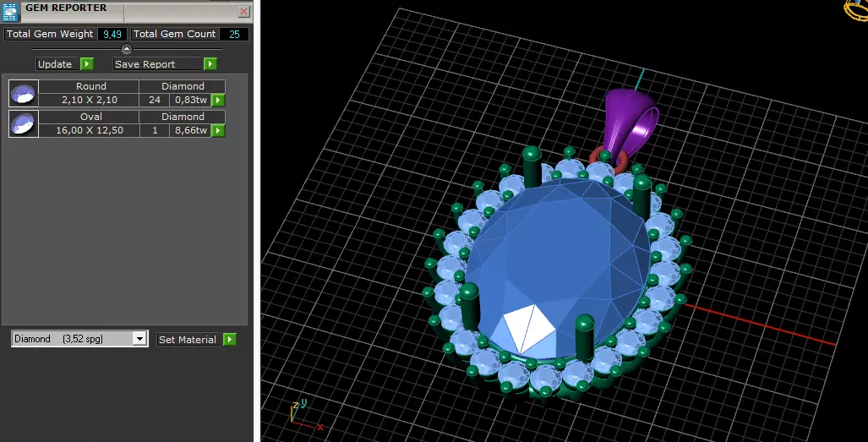Viewport: 868px width, 442px height.
Task: Select the Oval gem thumbnail
Action: point(24,124)
